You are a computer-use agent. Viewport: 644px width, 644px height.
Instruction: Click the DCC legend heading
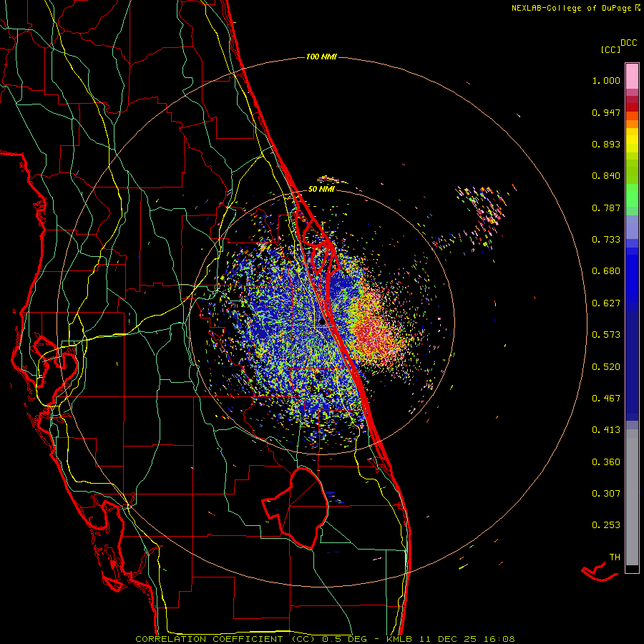(629, 43)
